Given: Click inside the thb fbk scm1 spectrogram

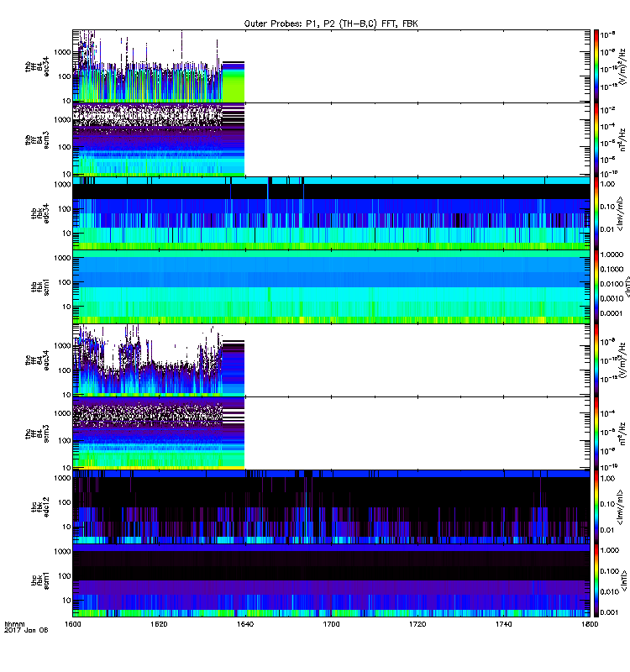Looking at the screenshot, I should [331, 286].
